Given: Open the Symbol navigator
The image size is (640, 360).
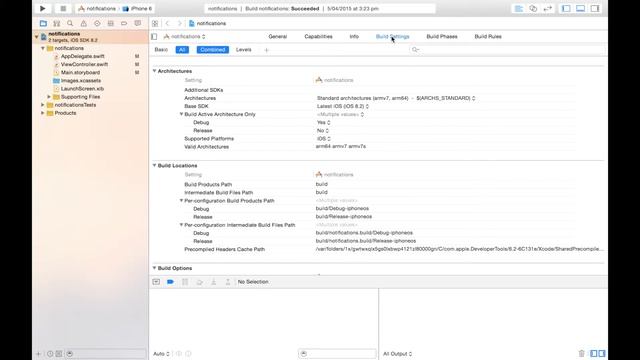Looking at the screenshot, I should [57, 24].
